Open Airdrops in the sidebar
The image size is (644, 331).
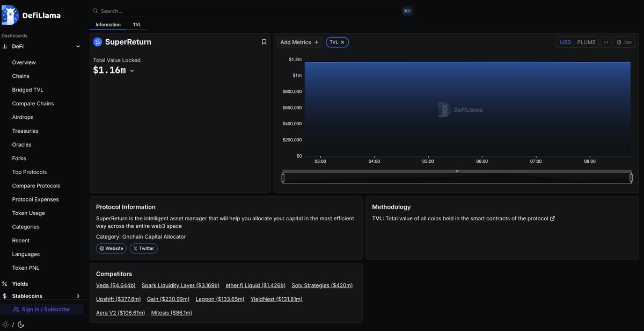(x=23, y=117)
